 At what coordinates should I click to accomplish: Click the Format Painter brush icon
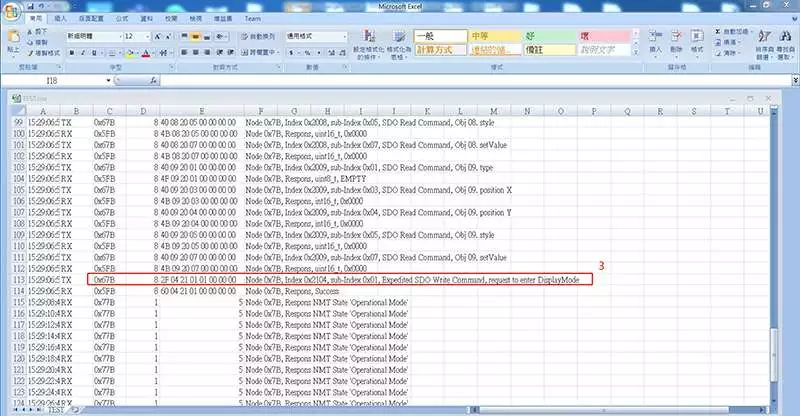pyautogui.click(x=31, y=53)
